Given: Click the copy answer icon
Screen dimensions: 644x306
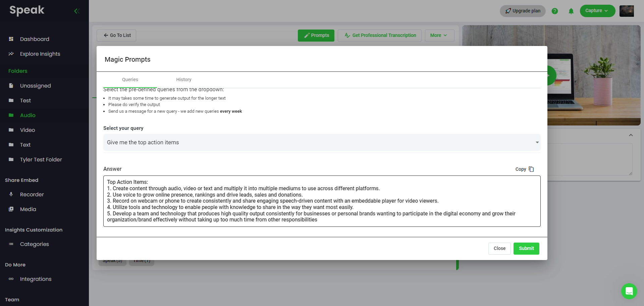Looking at the screenshot, I should (531, 169).
